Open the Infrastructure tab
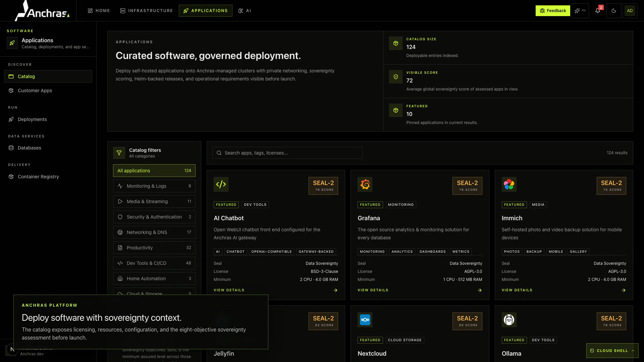644x362 pixels. [147, 11]
